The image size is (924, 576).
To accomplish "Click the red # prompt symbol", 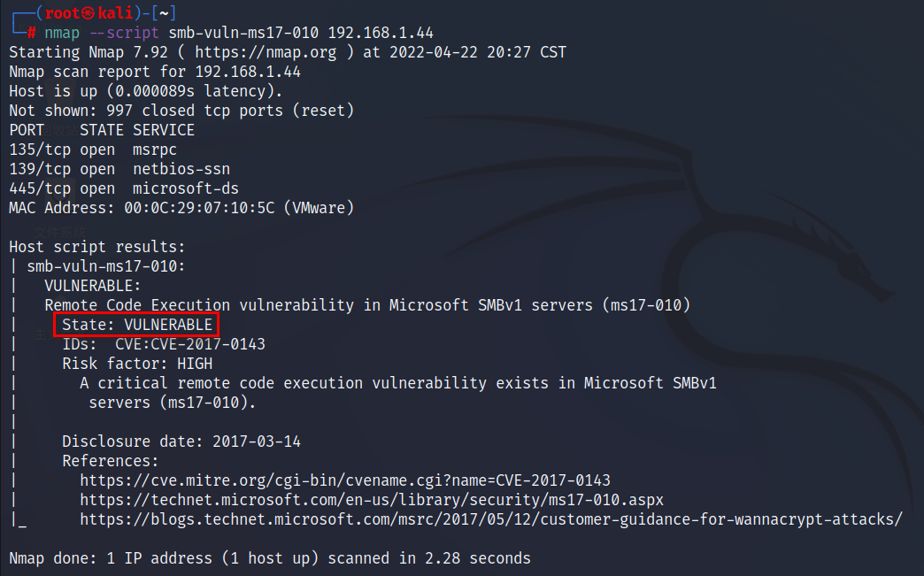I will pyautogui.click(x=31, y=32).
